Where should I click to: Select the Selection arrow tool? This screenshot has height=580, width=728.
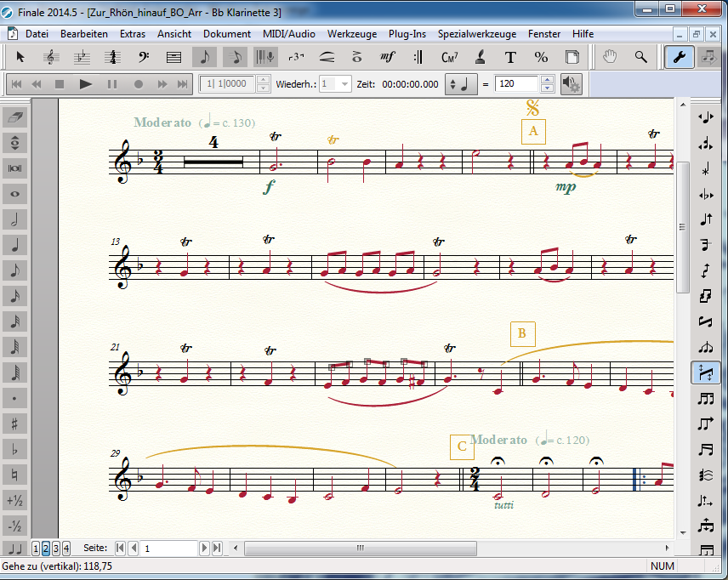(20, 57)
